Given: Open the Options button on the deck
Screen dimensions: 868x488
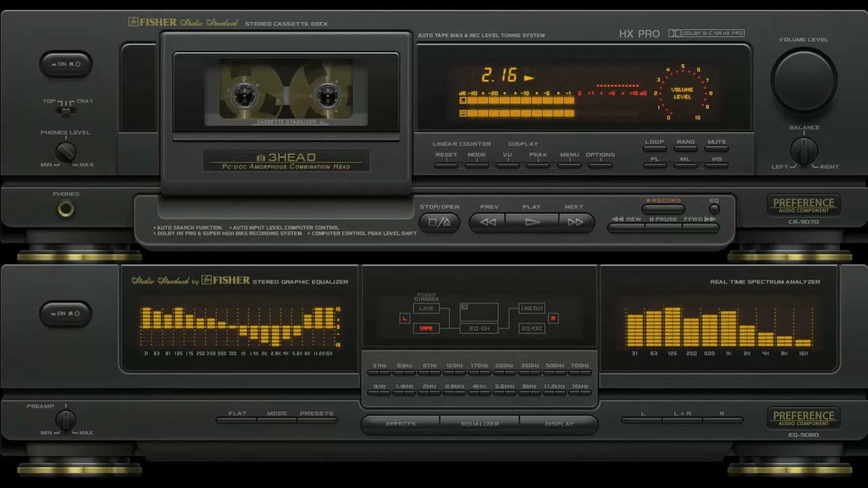Looking at the screenshot, I should [x=600, y=165].
